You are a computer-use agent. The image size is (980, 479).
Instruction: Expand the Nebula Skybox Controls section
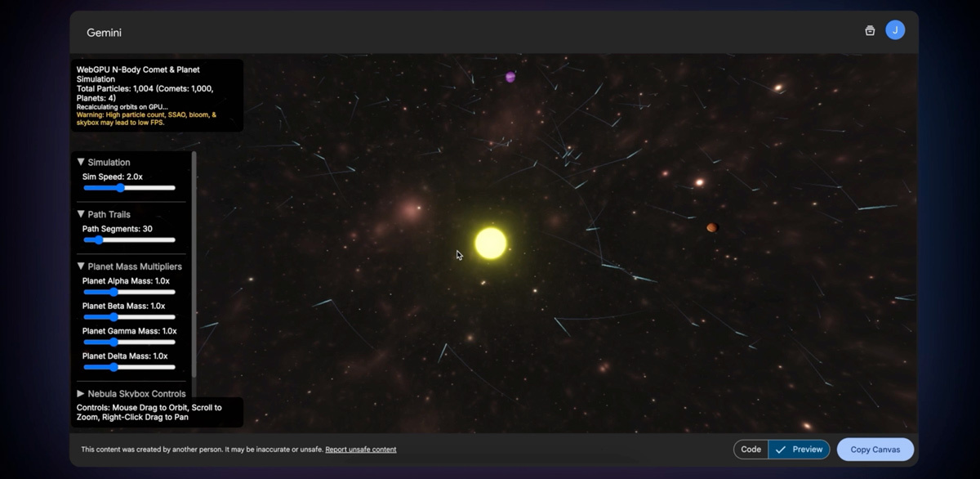pos(131,393)
